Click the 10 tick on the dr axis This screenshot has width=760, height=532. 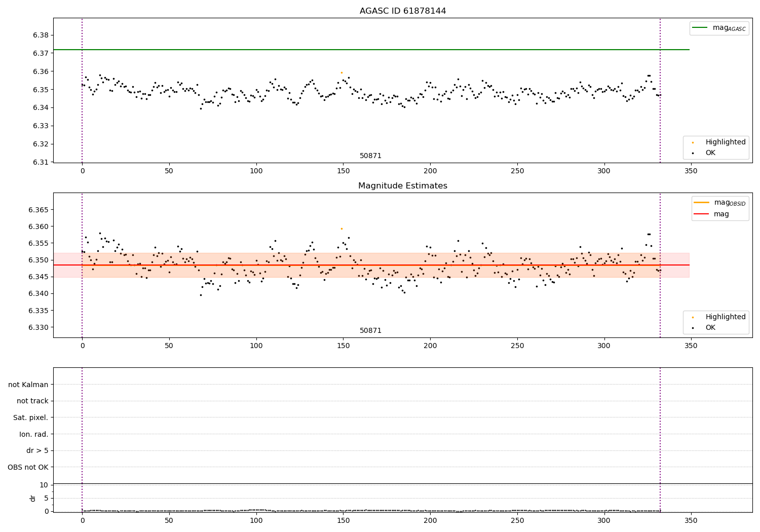(44, 485)
